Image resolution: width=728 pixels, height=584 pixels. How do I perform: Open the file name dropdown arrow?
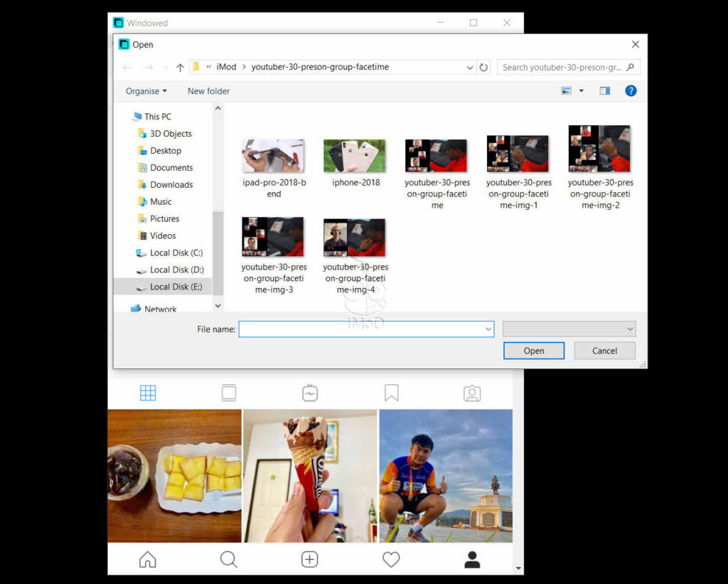pos(488,329)
